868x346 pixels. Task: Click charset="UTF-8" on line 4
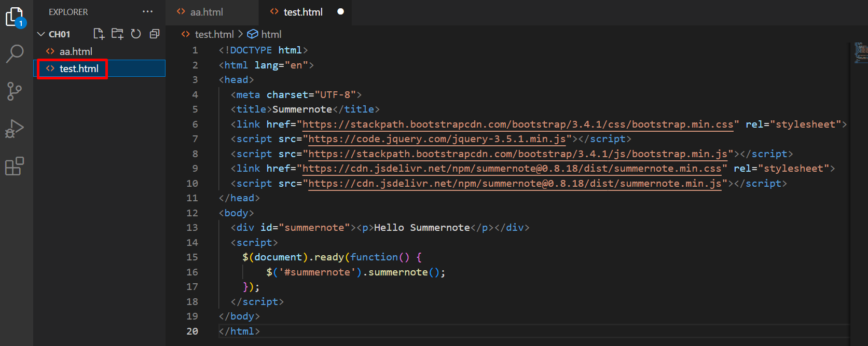coord(311,95)
